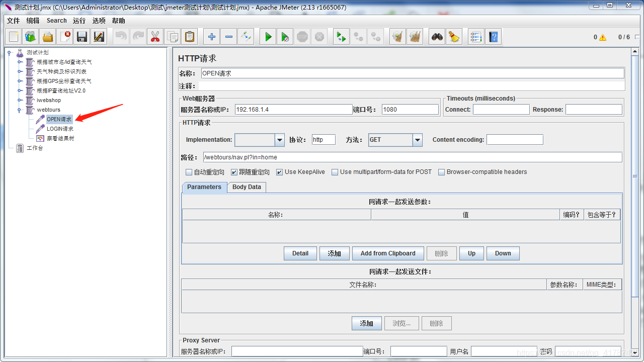The image size is (644, 362).
Task: Expand the 天气种类及标识列表 node
Action: pyautogui.click(x=20, y=71)
